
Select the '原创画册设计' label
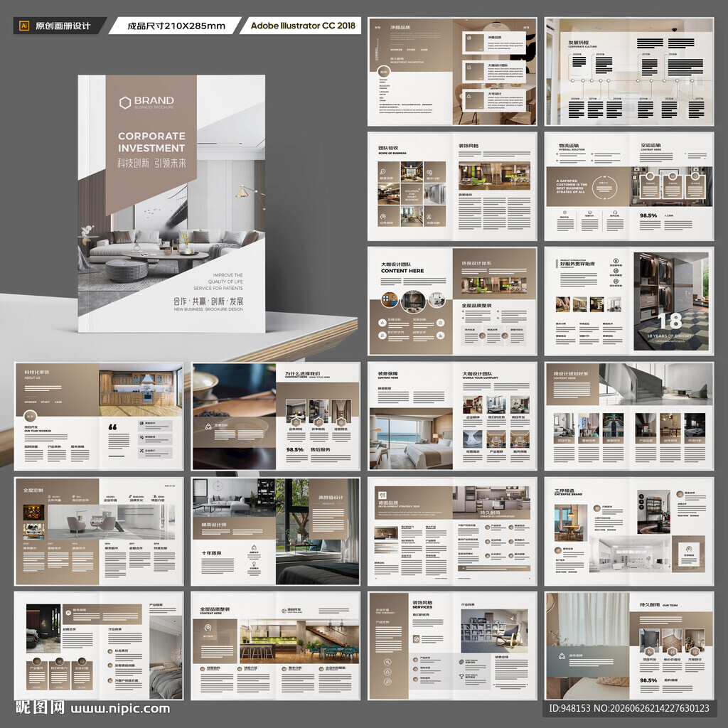tap(63, 26)
